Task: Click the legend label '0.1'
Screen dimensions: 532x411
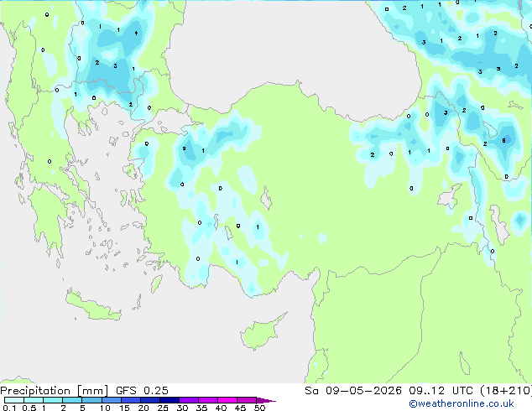Action: pos(9,408)
